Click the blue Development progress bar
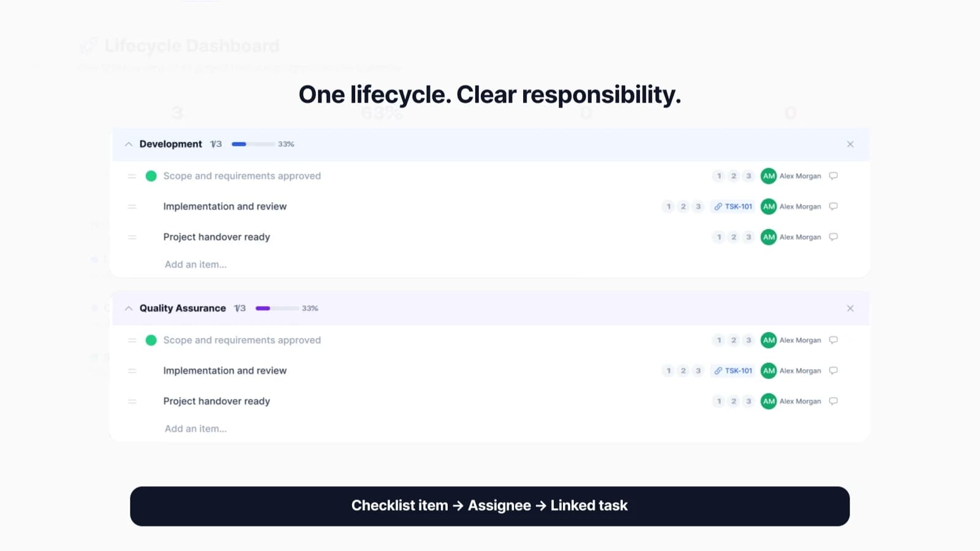Screen dimensions: 980x551 pyautogui.click(x=253, y=144)
